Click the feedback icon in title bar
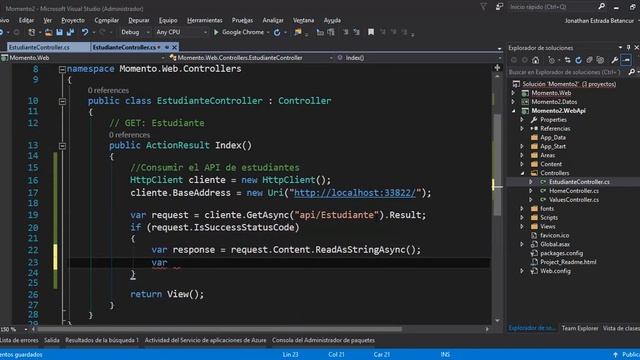This screenshot has width=640, height=360. pos(499,7)
